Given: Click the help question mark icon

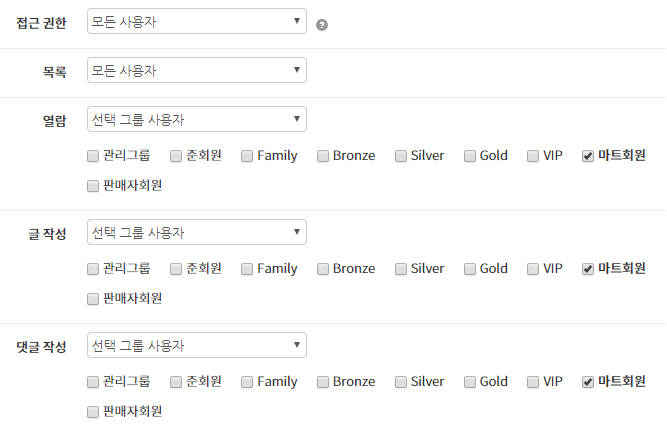Looking at the screenshot, I should tap(322, 25).
